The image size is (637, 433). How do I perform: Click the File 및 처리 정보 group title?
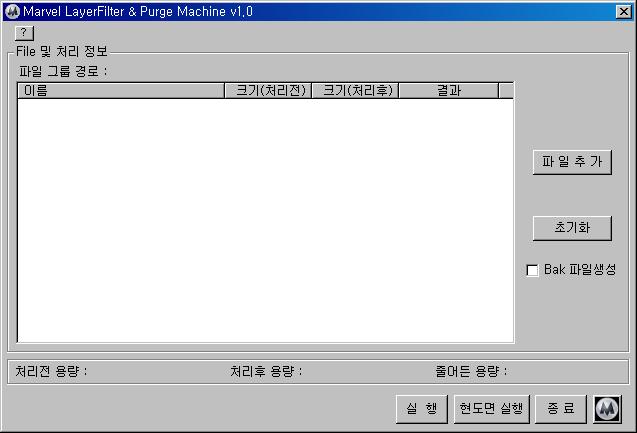pyautogui.click(x=62, y=52)
